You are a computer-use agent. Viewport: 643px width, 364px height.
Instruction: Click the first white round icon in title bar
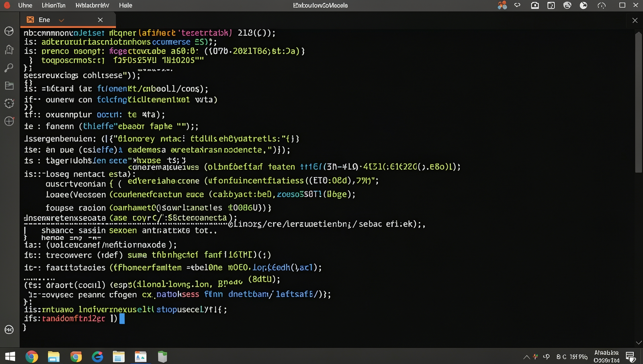[567, 5]
